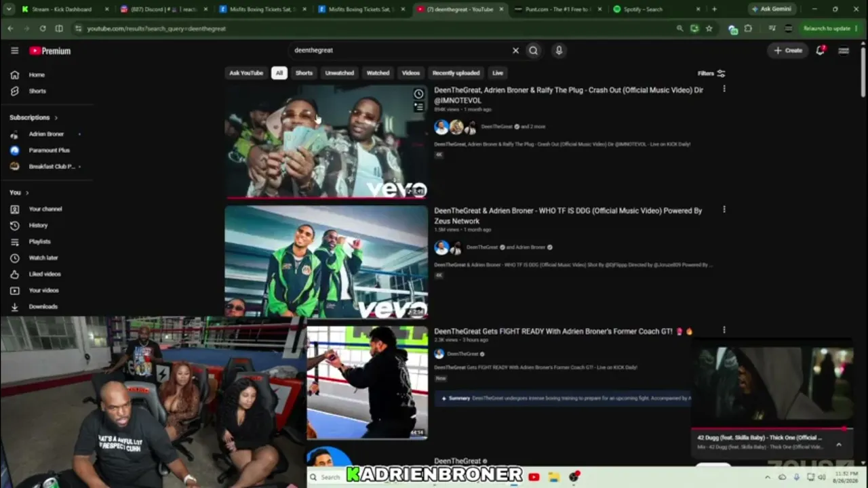Open WHO TF IS DDG video title
Viewport: 868px width, 488px height.
[x=568, y=216]
